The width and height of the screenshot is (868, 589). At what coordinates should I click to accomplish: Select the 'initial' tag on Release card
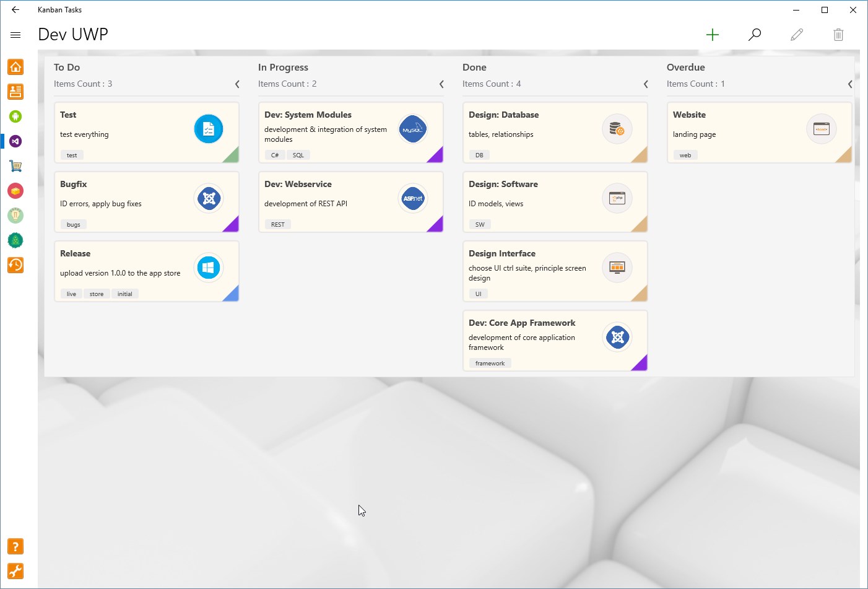coord(125,294)
